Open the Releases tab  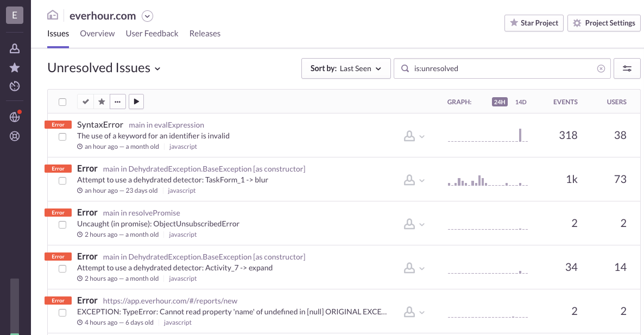click(205, 34)
